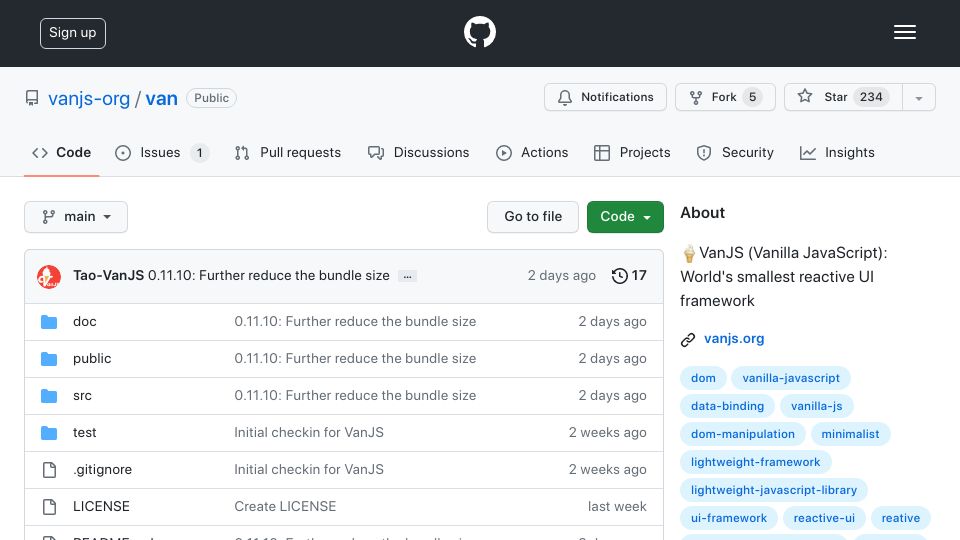Click the ui-framework topic tag

coord(729,518)
